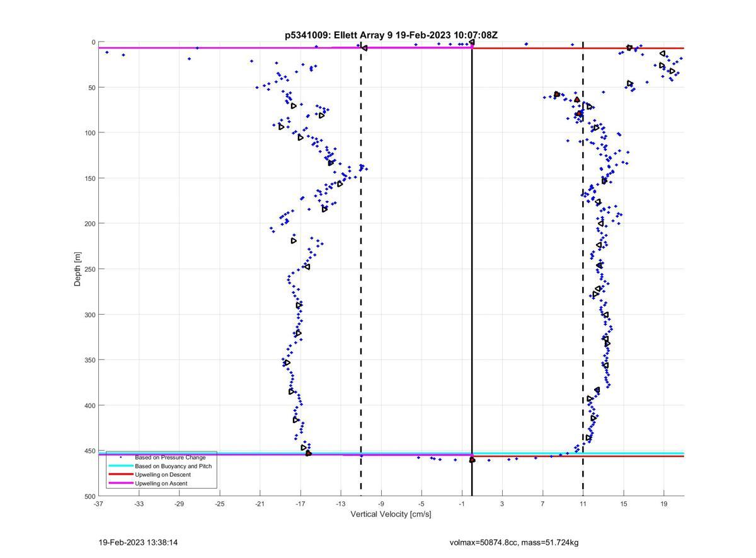This screenshot has width=756, height=558.
Task: Click the timestamp '19-Feb-2023 13:38:14' footer
Action: coord(138,542)
